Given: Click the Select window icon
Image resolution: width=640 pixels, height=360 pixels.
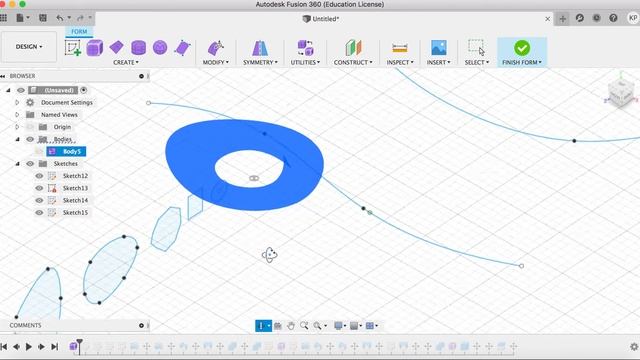Looking at the screenshot, I should (476, 47).
